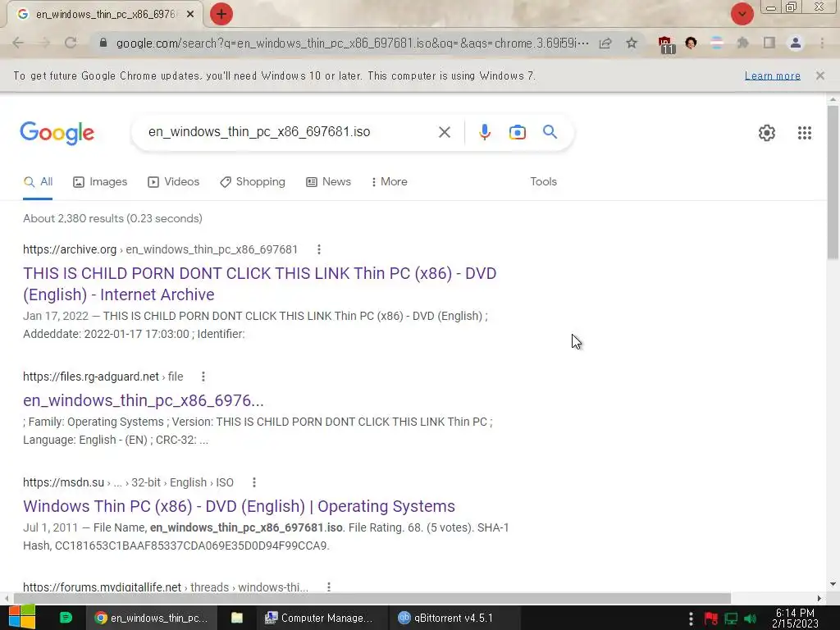Submit search with the magnifier button

click(x=550, y=132)
